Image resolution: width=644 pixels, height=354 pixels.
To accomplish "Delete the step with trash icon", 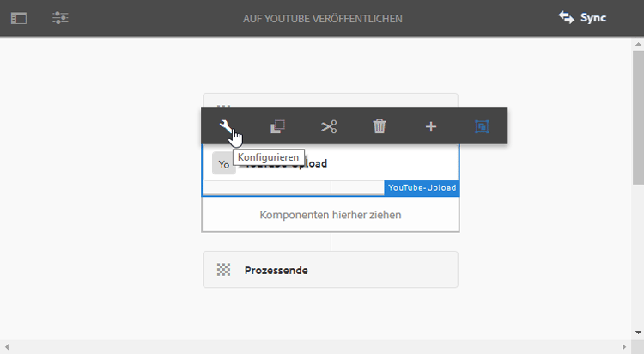I will pos(380,126).
